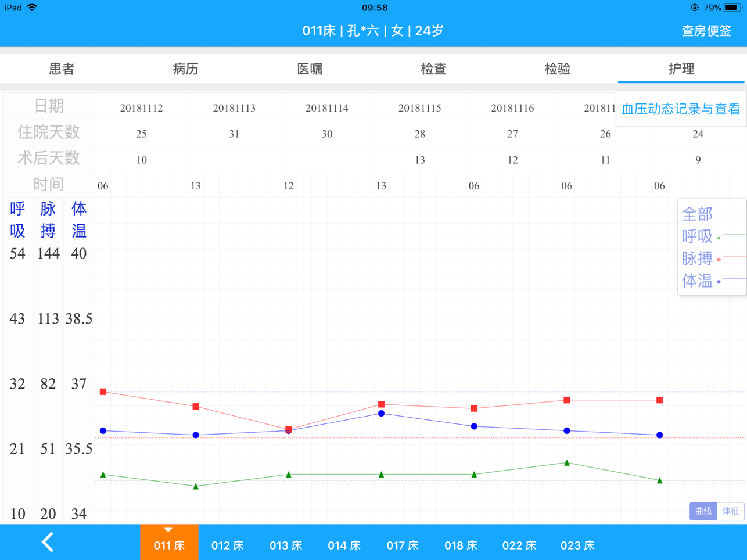Tap the 20181115 date column header
Screen dimensions: 747x560
(419, 108)
